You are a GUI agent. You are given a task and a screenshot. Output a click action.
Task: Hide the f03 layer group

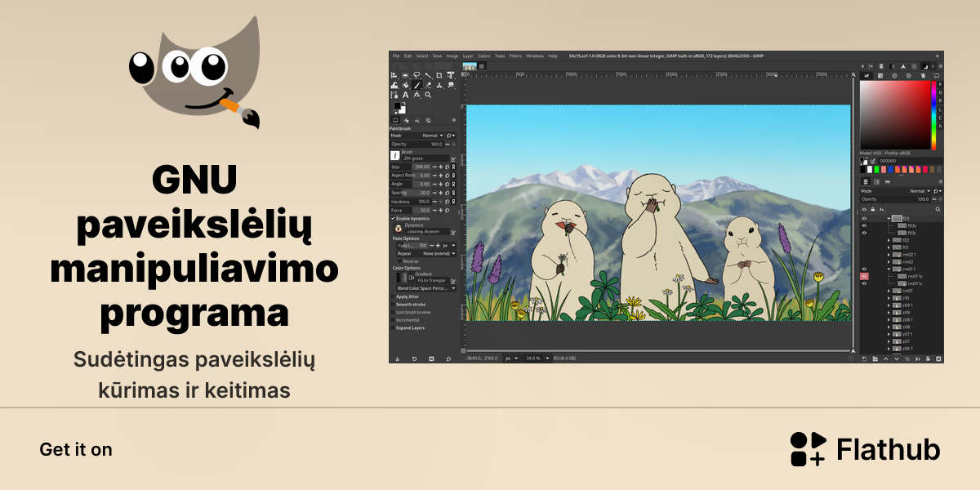(864, 218)
